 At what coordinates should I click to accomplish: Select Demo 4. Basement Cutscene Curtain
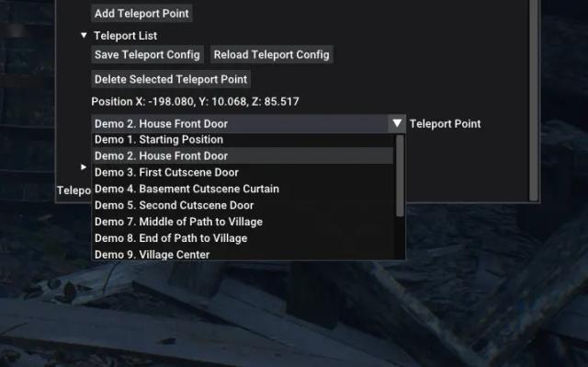[x=243, y=189]
